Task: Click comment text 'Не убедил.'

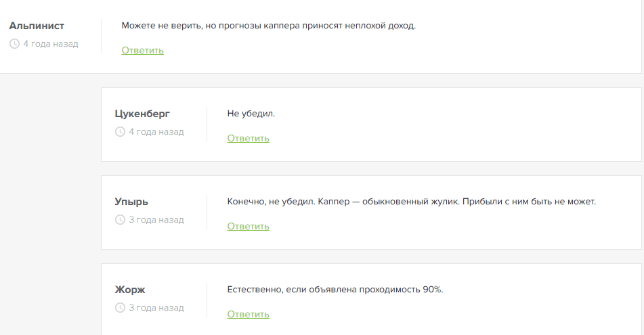Action: [251, 114]
